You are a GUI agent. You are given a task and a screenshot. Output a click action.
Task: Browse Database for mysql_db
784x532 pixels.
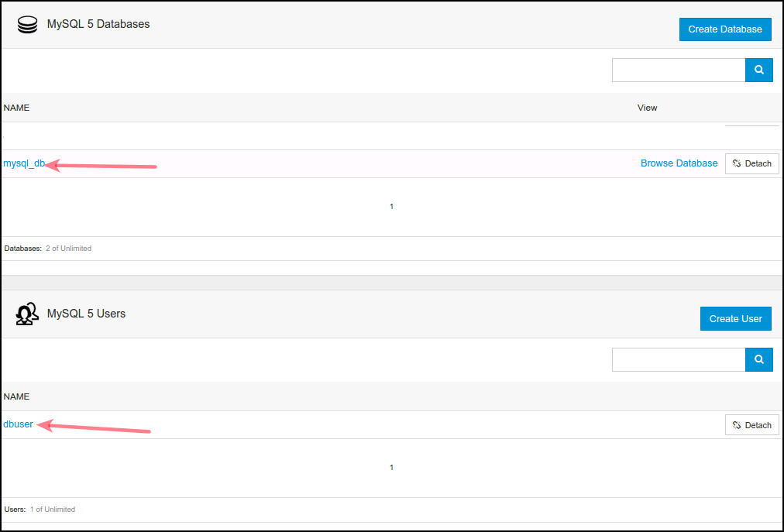click(679, 163)
